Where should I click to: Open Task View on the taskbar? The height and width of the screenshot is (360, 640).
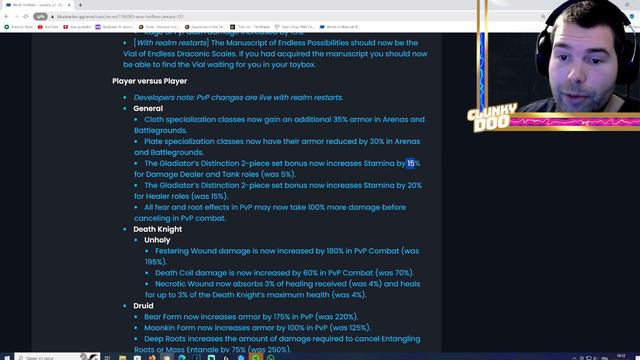coord(107,357)
